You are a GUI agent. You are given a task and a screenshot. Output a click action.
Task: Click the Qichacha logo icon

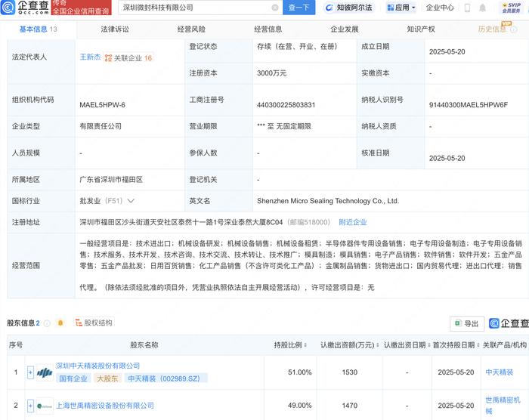[8, 8]
